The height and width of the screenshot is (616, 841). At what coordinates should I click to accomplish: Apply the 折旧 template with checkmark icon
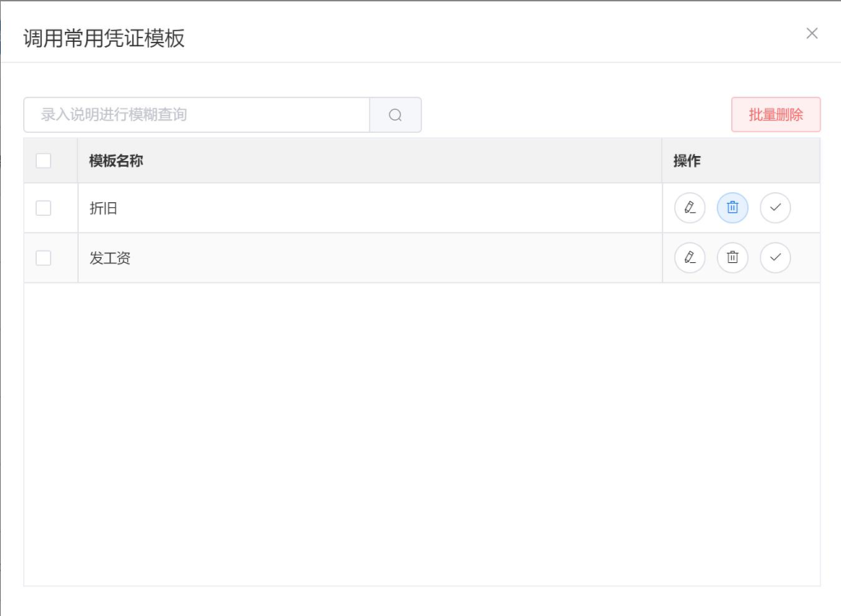click(775, 208)
